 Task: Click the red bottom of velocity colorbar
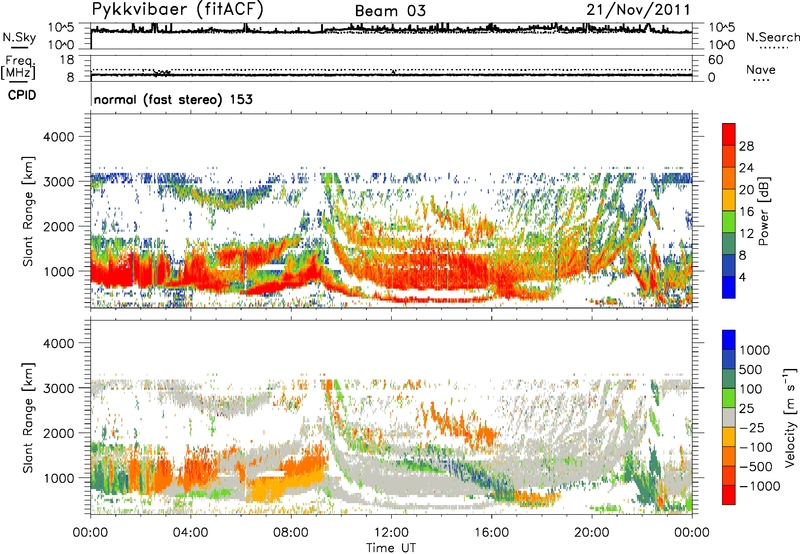click(729, 495)
